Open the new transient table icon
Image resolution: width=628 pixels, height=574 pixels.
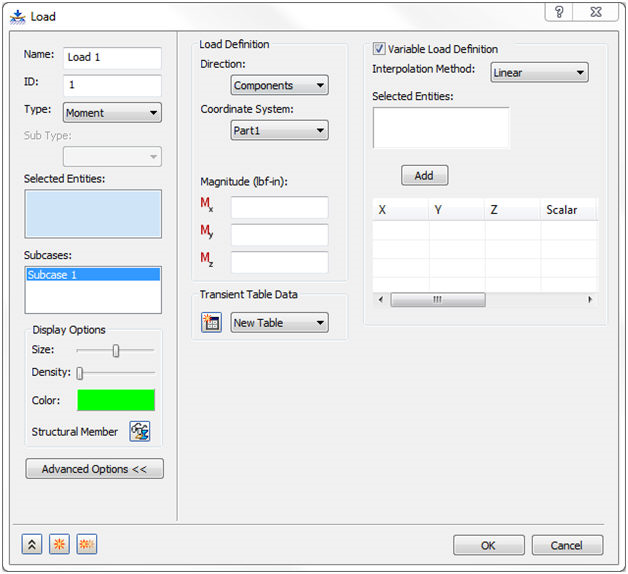pyautogui.click(x=211, y=322)
